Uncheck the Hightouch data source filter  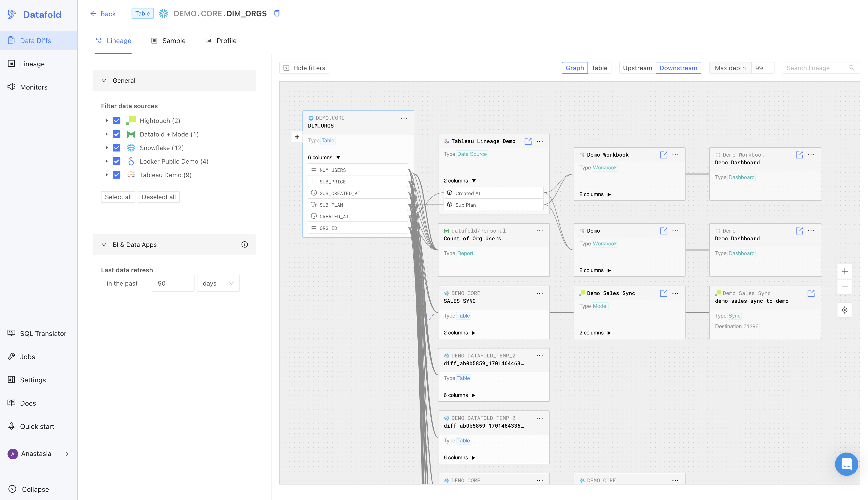coord(117,121)
